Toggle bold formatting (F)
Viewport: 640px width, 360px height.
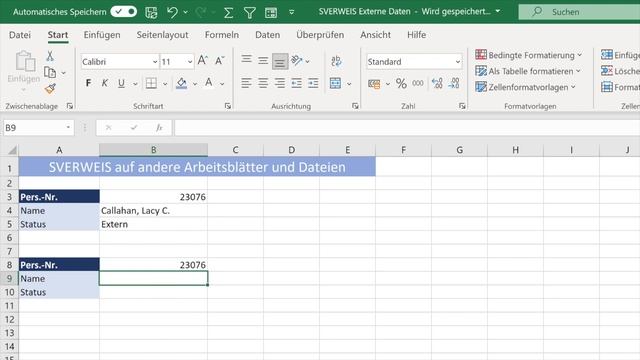click(x=88, y=83)
